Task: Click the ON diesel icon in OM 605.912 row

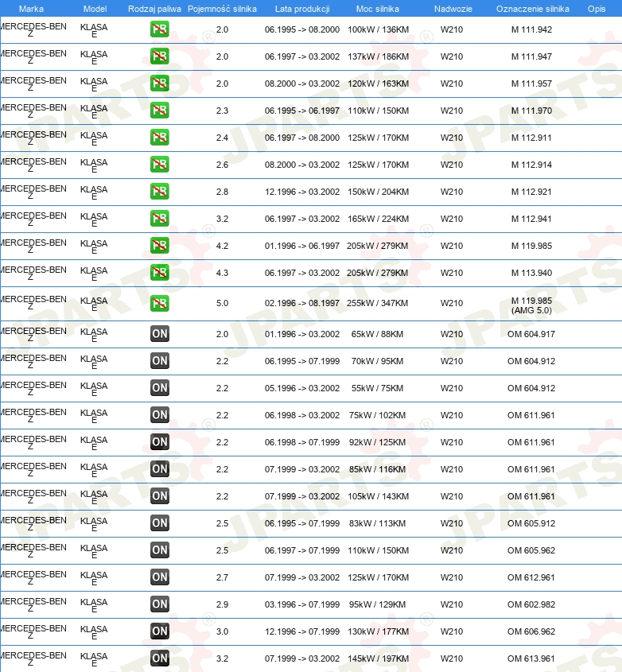Action: [x=159, y=522]
